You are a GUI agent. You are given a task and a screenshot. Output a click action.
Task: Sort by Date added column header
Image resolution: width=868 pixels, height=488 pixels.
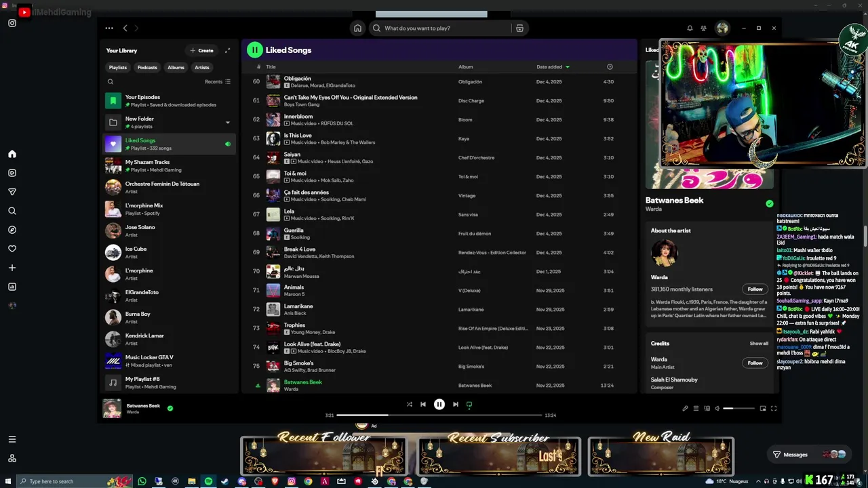(x=553, y=67)
